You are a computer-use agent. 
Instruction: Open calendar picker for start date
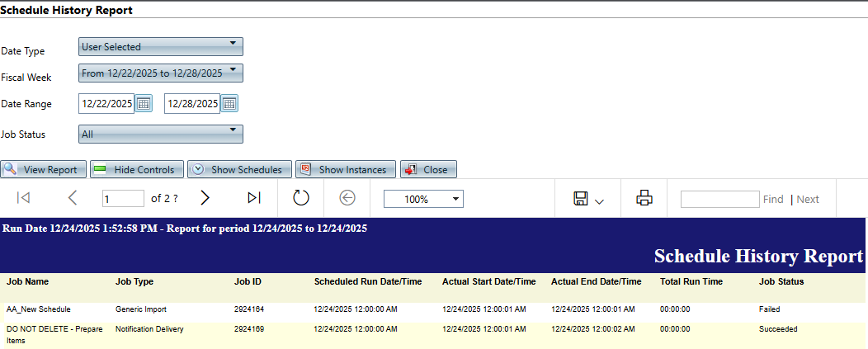(144, 104)
